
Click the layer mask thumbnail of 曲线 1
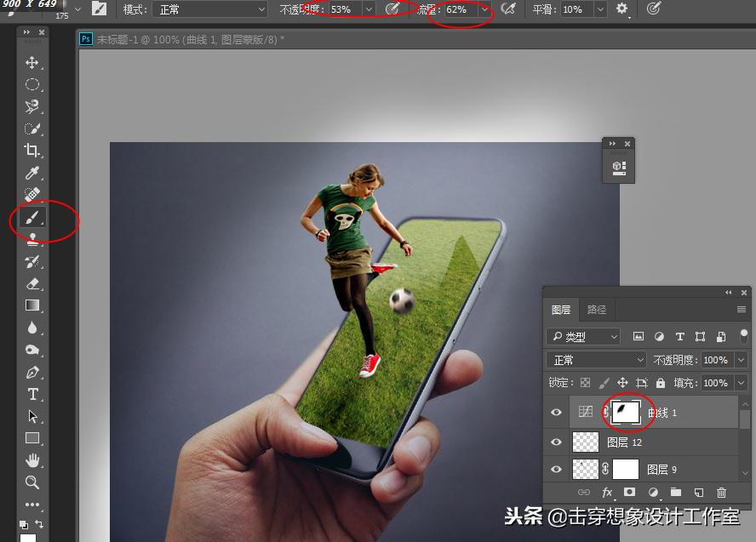coord(627,412)
